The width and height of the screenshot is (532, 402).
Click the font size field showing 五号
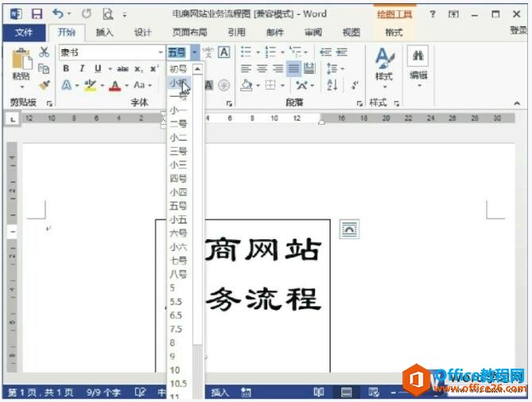pyautogui.click(x=178, y=52)
